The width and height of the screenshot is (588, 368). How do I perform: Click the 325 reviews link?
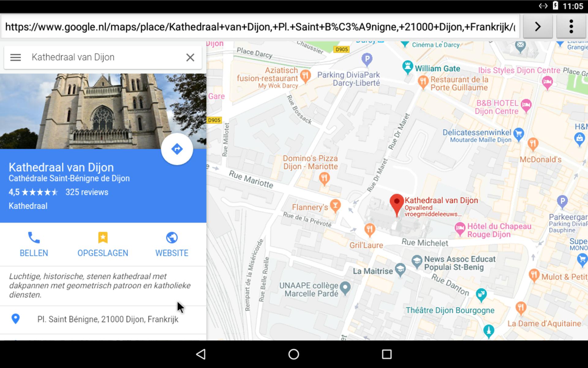pos(87,192)
